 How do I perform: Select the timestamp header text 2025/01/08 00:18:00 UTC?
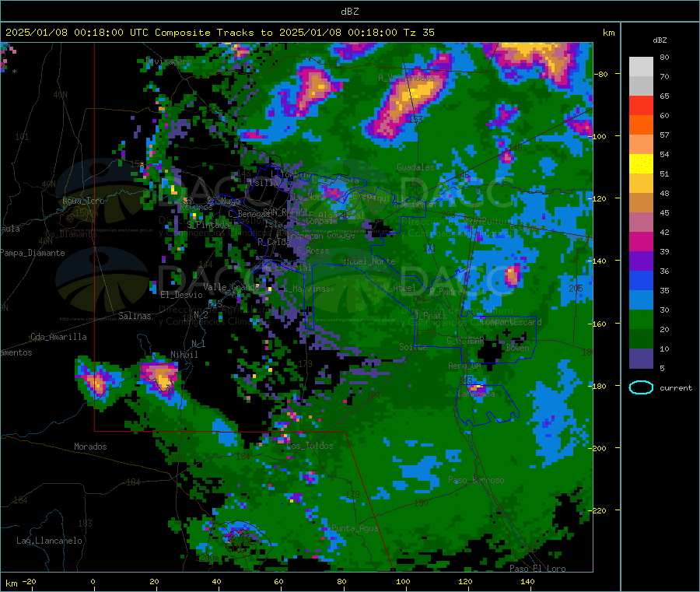tap(77, 33)
